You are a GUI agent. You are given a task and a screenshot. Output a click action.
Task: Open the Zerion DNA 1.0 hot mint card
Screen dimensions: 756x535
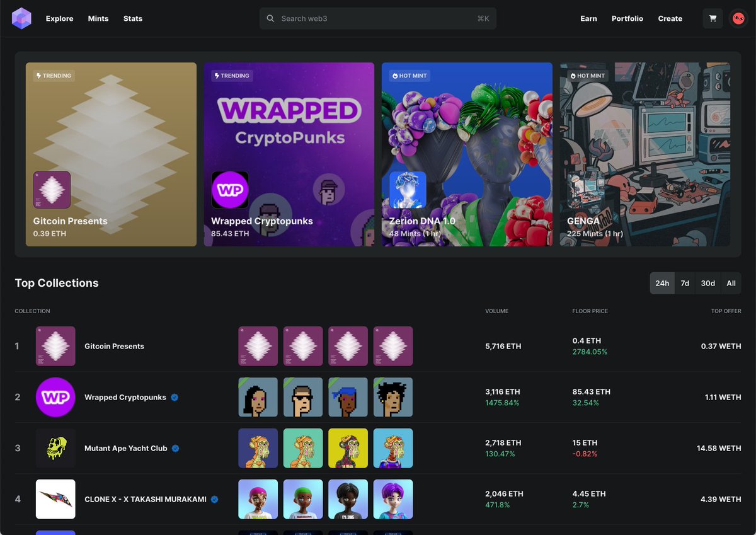pyautogui.click(x=467, y=154)
